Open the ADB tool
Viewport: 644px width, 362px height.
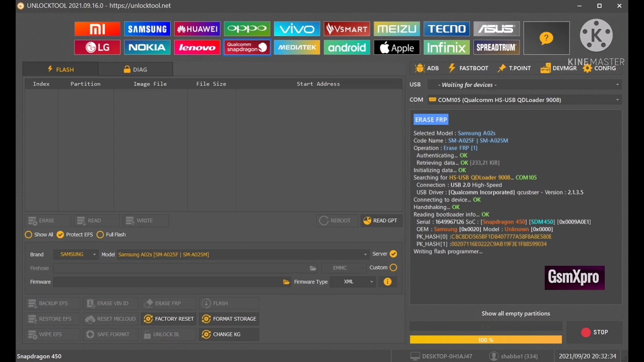coord(427,68)
